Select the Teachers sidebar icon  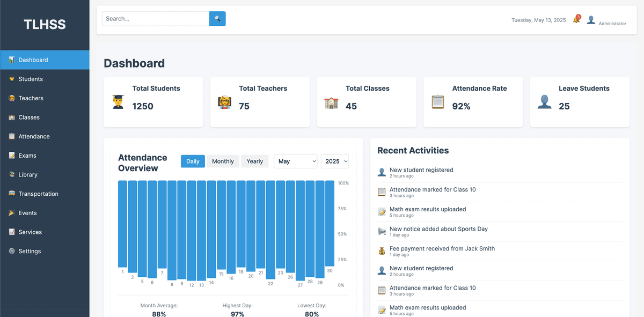pos(13,98)
